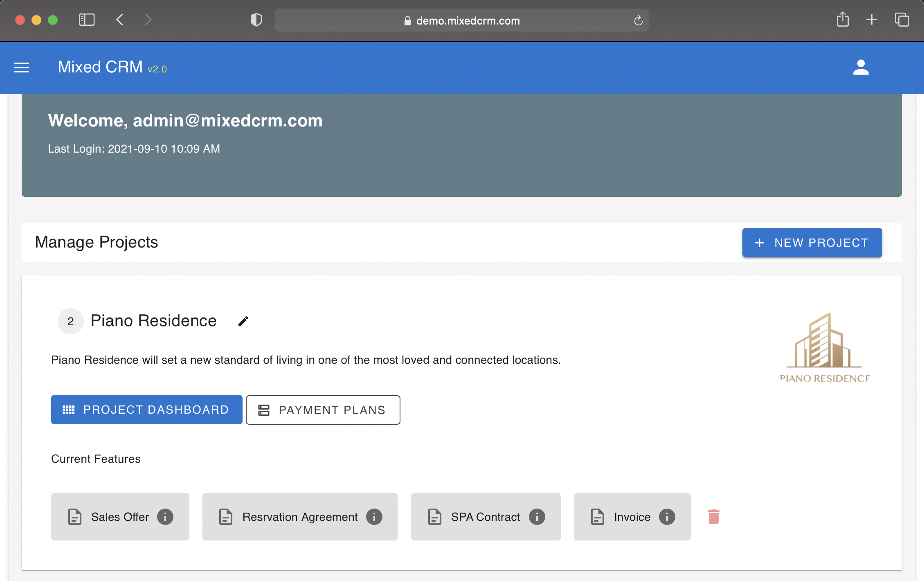Switch to the Payment Plans view

click(323, 410)
